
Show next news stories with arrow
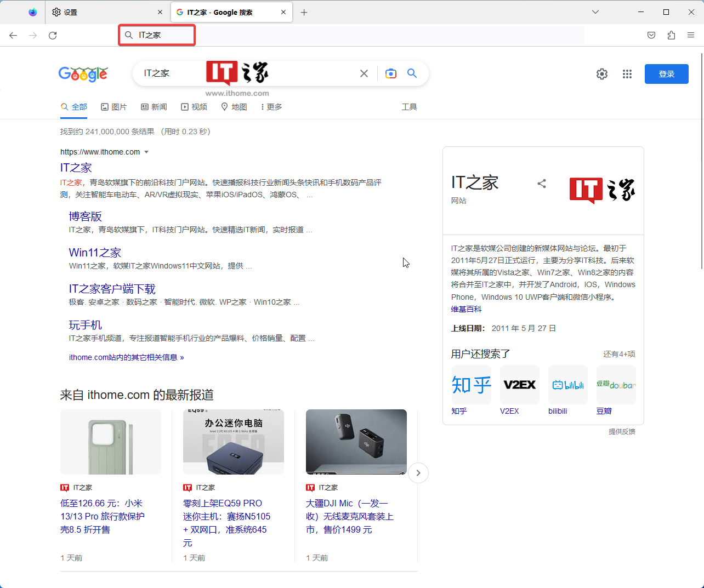tap(418, 473)
